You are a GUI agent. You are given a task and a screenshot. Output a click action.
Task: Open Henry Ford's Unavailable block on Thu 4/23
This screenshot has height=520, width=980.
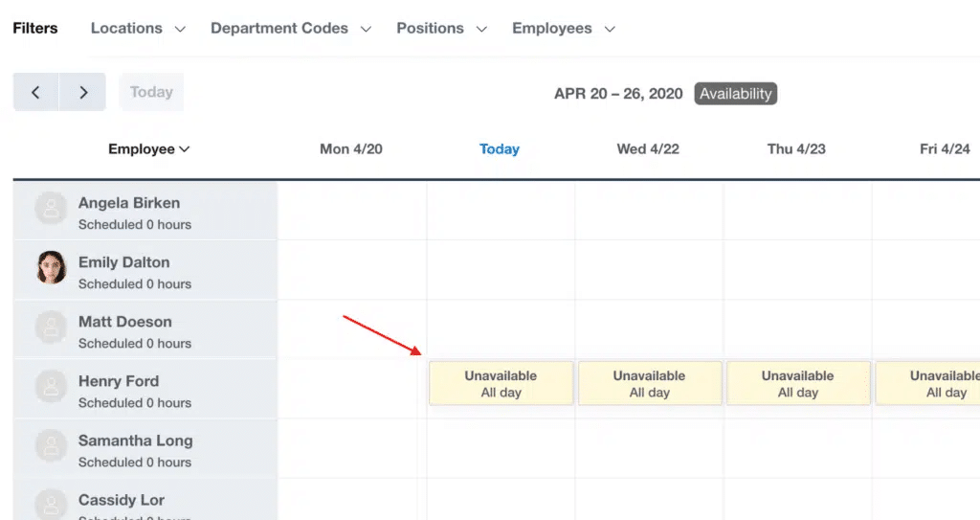click(x=798, y=383)
